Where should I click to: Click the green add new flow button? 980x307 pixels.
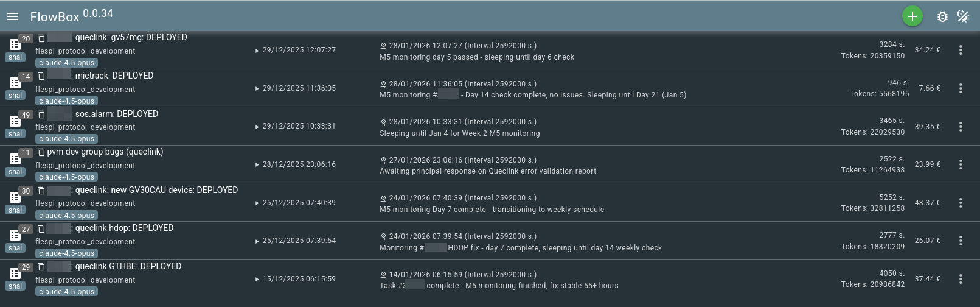point(912,16)
